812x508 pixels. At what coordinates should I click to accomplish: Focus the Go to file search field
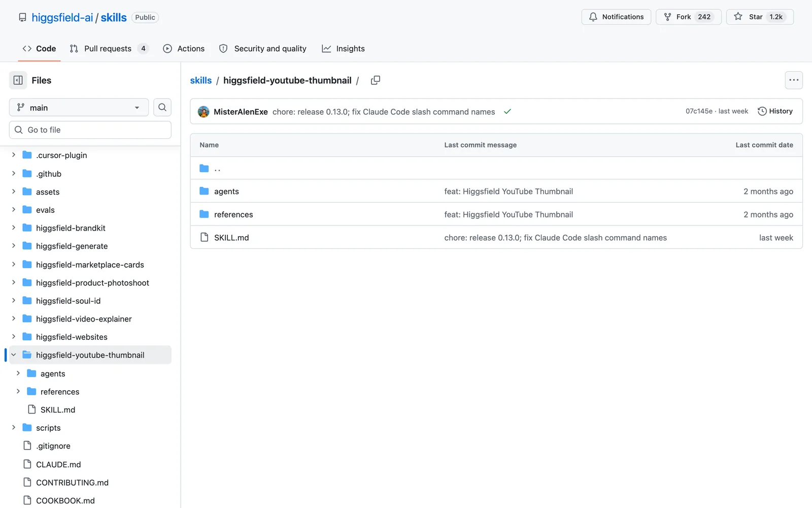click(90, 130)
